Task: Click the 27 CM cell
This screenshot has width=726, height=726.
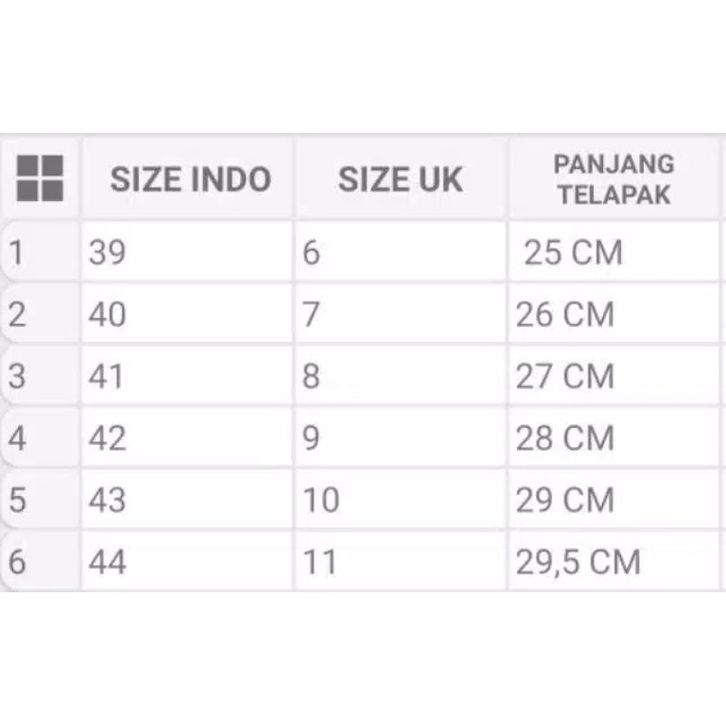Action: point(614,377)
